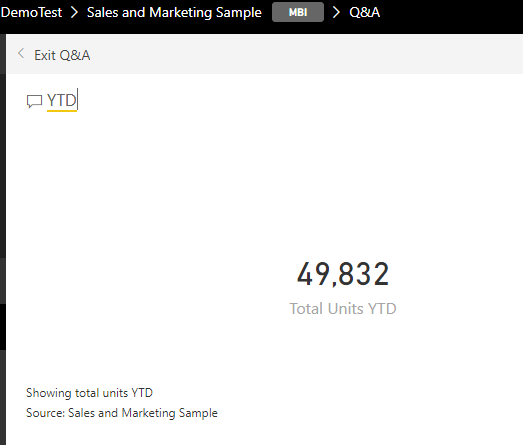
Task: Click empty area of black header bar
Action: (450, 13)
